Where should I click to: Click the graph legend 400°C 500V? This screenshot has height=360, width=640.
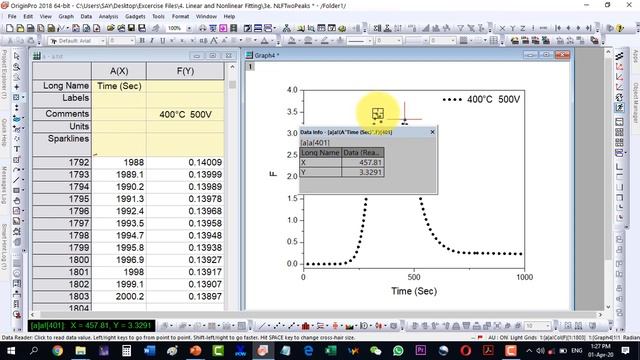click(x=482, y=99)
